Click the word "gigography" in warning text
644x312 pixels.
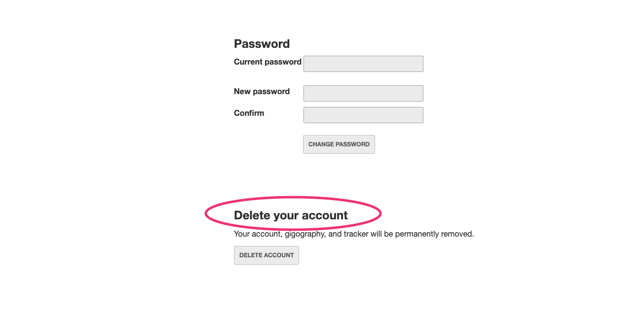click(x=305, y=234)
